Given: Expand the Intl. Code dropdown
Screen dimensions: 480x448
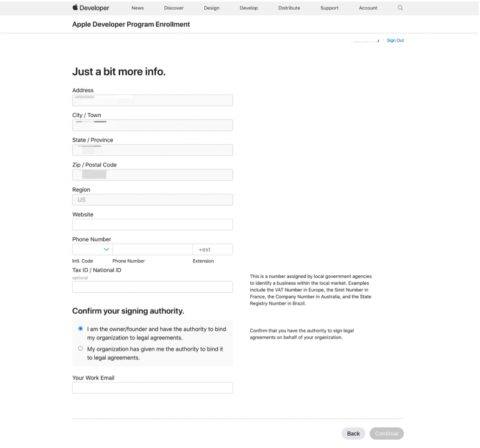Looking at the screenshot, I should coord(92,249).
